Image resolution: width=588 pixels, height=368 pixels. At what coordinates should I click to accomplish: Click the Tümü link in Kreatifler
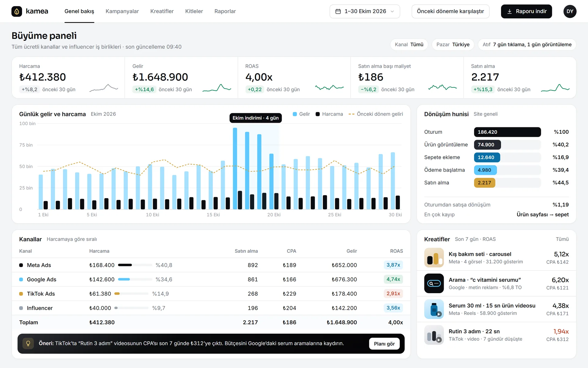[x=562, y=239]
